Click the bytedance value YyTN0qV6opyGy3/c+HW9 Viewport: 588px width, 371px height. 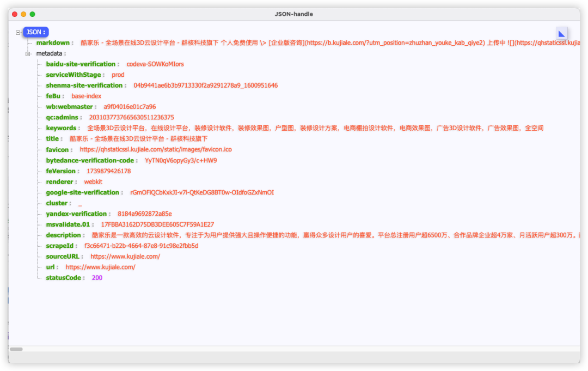pyautogui.click(x=181, y=161)
